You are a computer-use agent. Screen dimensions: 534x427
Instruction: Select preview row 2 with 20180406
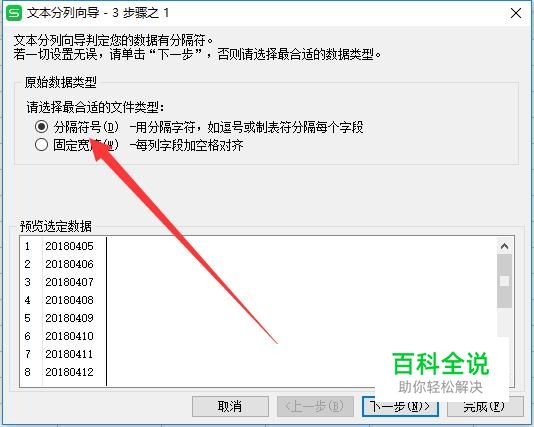click(59, 264)
